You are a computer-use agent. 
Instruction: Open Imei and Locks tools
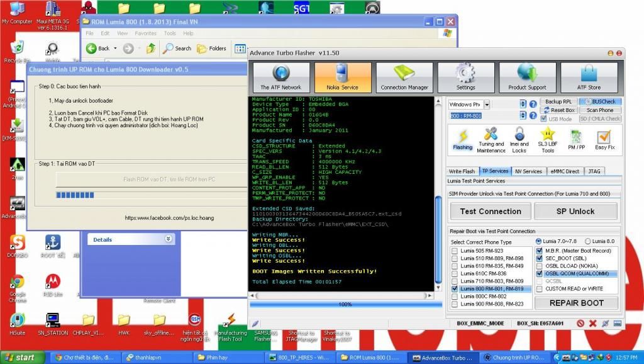pos(519,140)
